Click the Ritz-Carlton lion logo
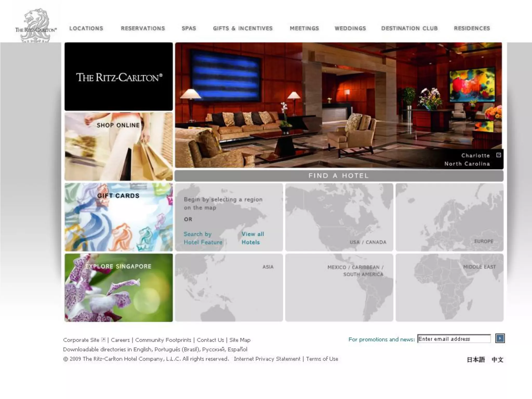The width and height of the screenshot is (532, 399). pyautogui.click(x=36, y=25)
